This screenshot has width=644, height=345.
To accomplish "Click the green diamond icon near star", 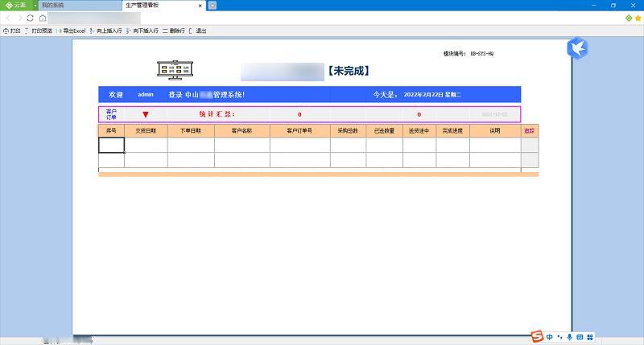I will (629, 18).
